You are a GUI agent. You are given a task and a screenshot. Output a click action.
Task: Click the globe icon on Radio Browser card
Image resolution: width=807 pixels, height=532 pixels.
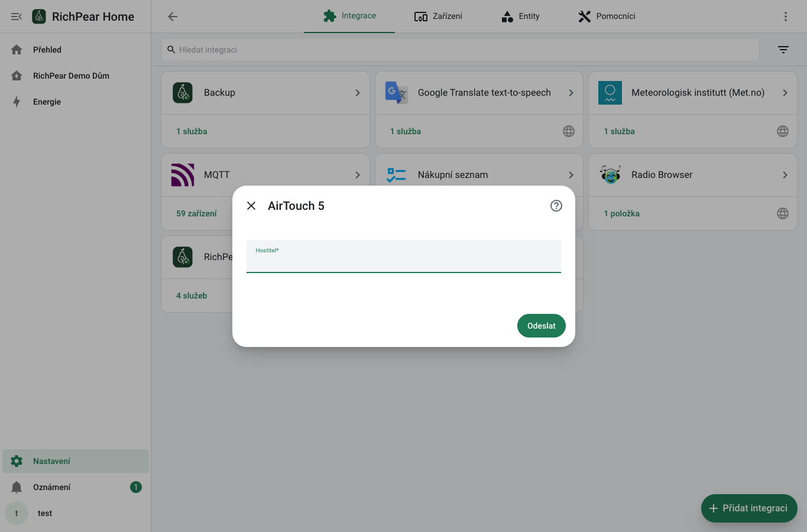pos(783,213)
